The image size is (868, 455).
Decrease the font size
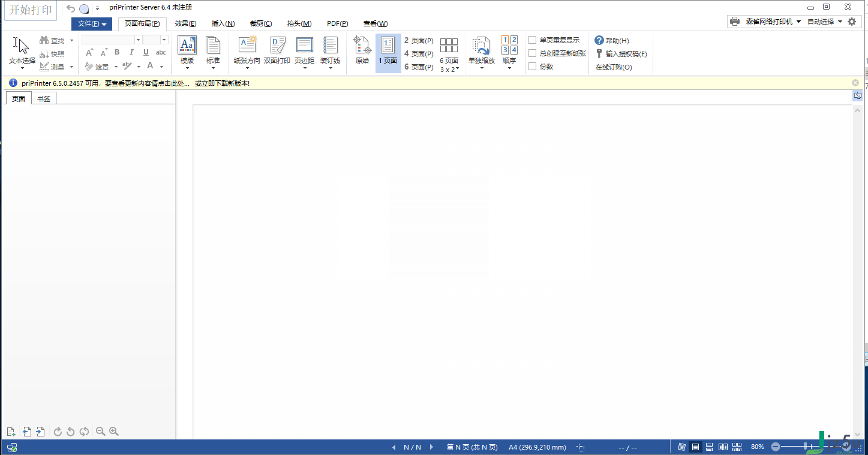tap(103, 53)
